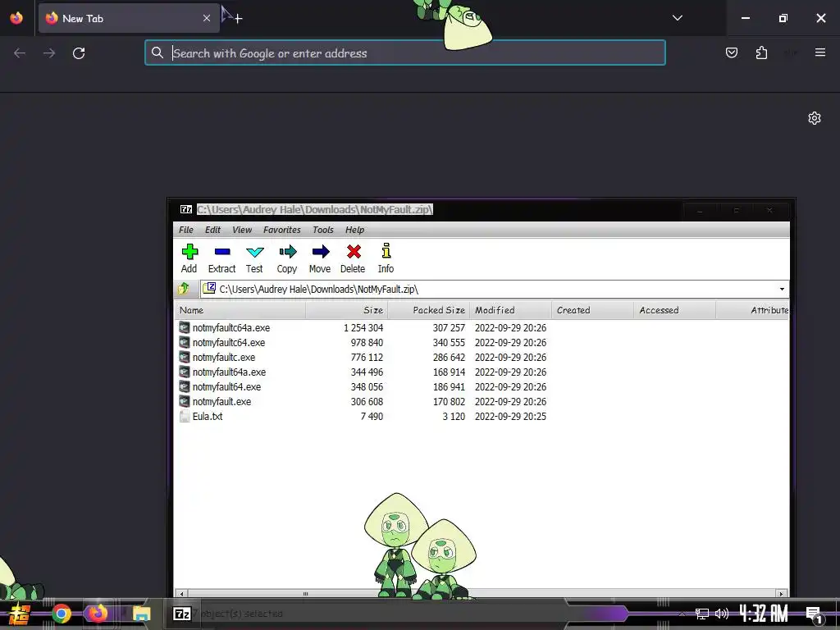Viewport: 840px width, 630px height.
Task: Open the Edit menu in 7-Zip
Action: click(x=212, y=230)
